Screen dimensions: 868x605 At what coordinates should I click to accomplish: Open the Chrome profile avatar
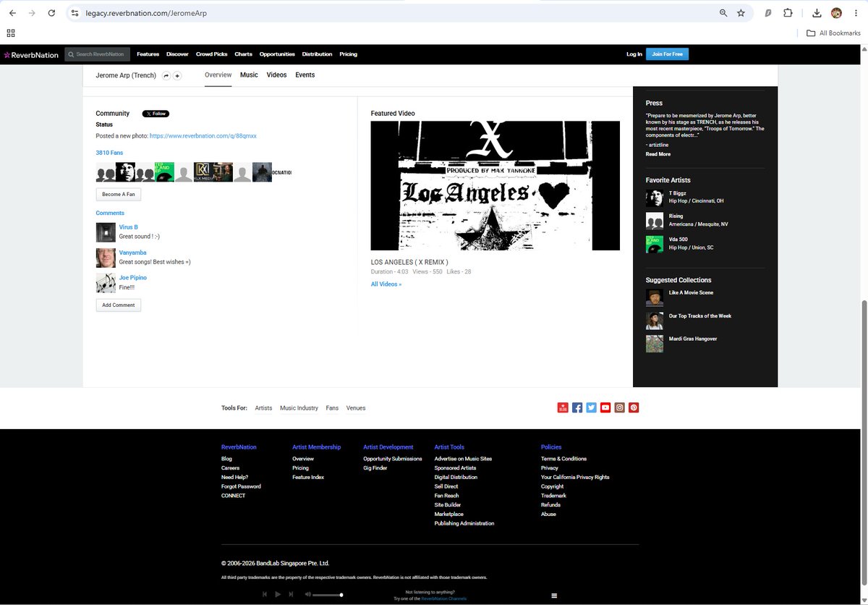(836, 13)
